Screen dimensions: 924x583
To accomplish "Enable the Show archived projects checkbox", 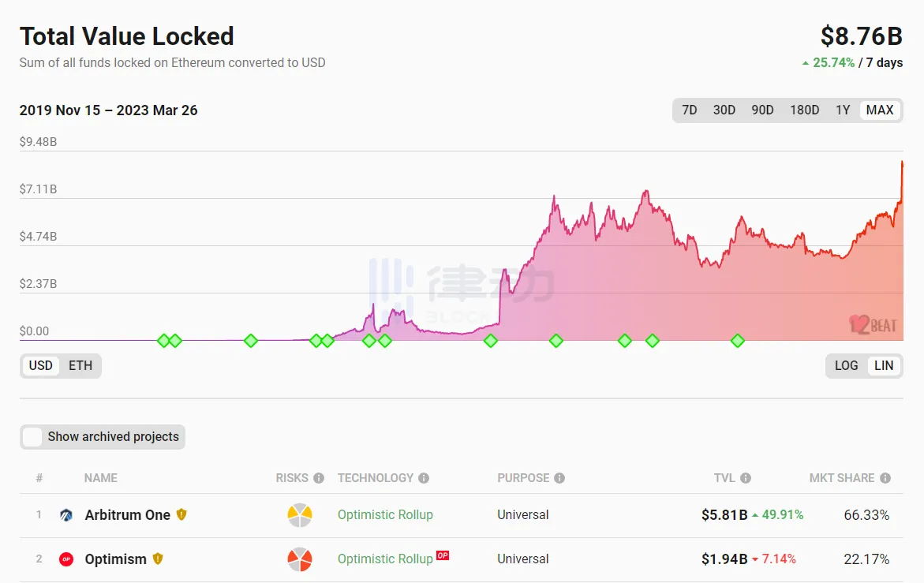I will point(32,437).
